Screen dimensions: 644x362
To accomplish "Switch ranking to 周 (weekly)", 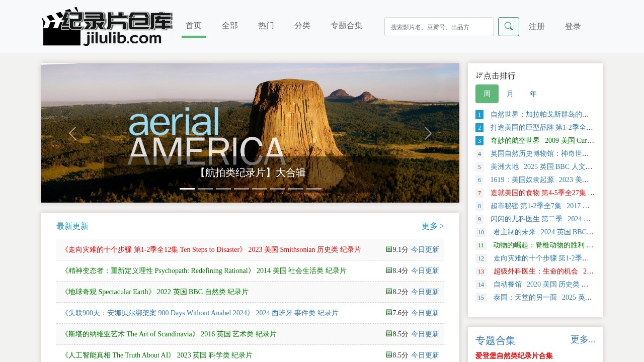I will (487, 94).
